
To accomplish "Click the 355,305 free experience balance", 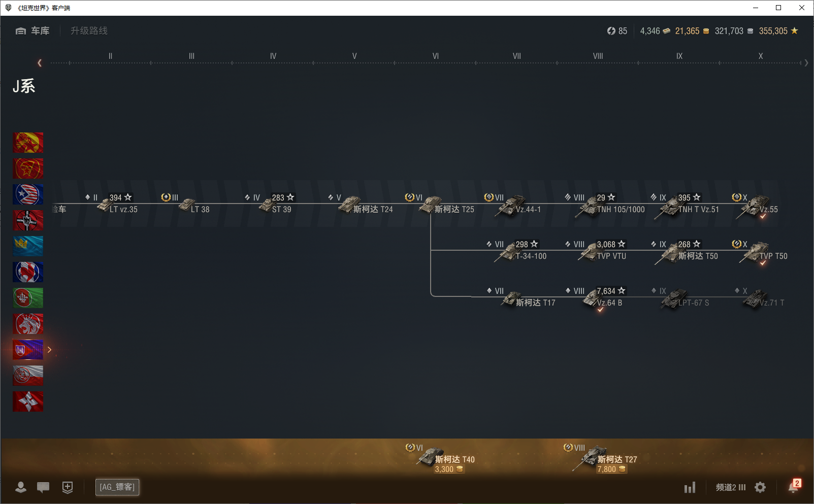I will tap(778, 31).
